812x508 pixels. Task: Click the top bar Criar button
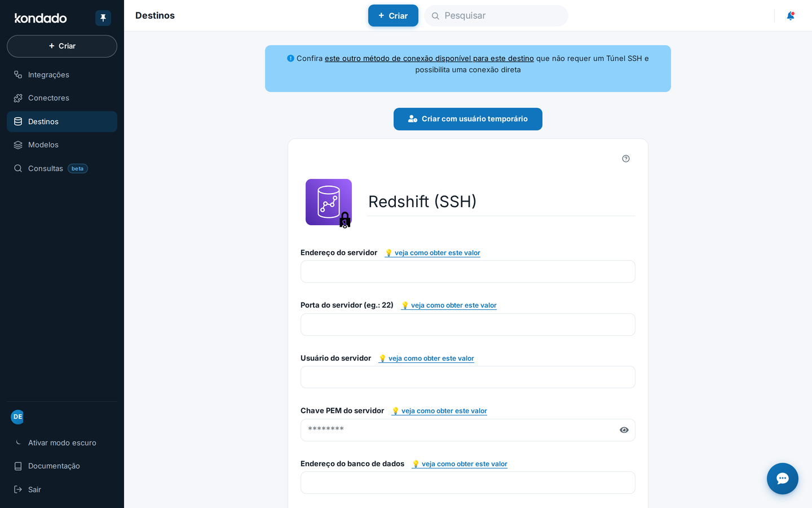pyautogui.click(x=393, y=16)
